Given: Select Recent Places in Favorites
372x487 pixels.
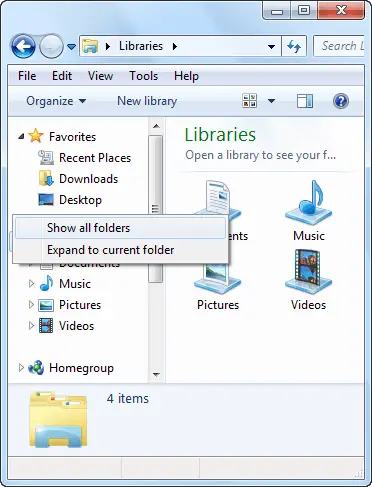Looking at the screenshot, I should click(x=95, y=158).
